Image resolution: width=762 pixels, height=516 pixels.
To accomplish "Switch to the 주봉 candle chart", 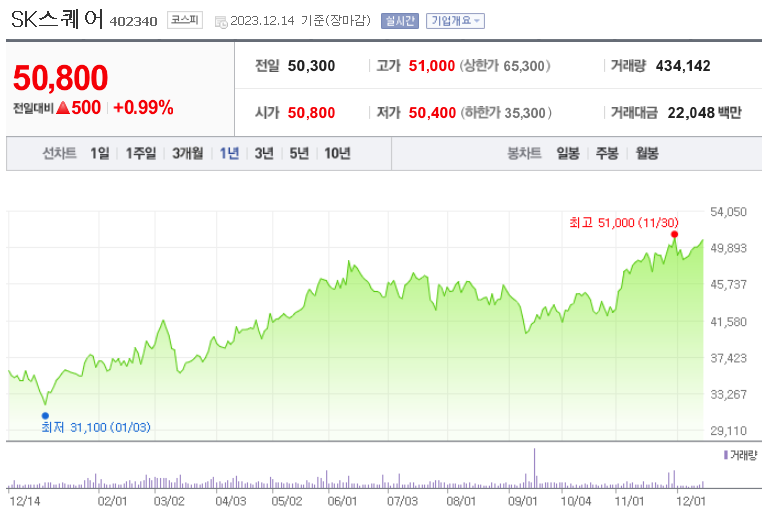I will [607, 154].
